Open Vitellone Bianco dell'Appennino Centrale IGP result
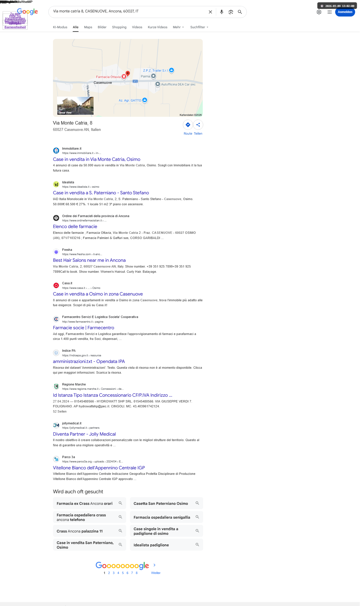Image resolution: width=364 pixels, height=606 pixels. [x=99, y=468]
